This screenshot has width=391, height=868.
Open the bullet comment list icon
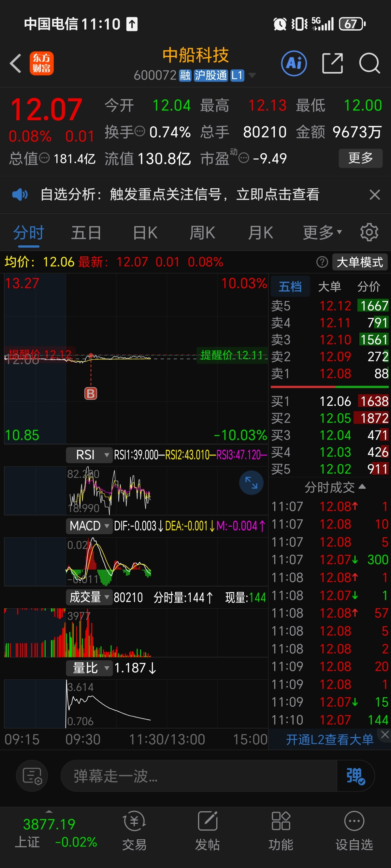pyautogui.click(x=32, y=776)
